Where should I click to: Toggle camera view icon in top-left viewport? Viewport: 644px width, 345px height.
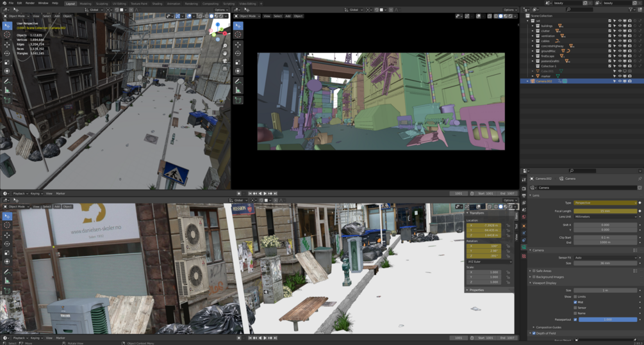pos(225,61)
